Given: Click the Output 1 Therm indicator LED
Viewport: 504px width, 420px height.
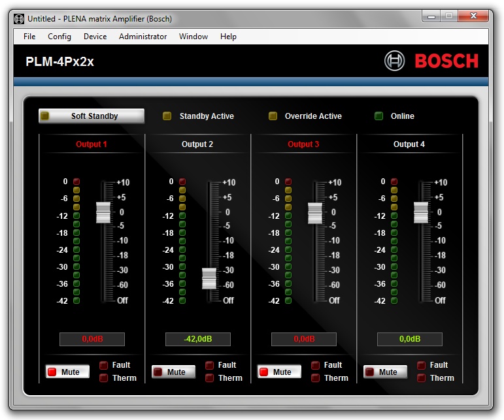Looking at the screenshot, I should (x=103, y=378).
